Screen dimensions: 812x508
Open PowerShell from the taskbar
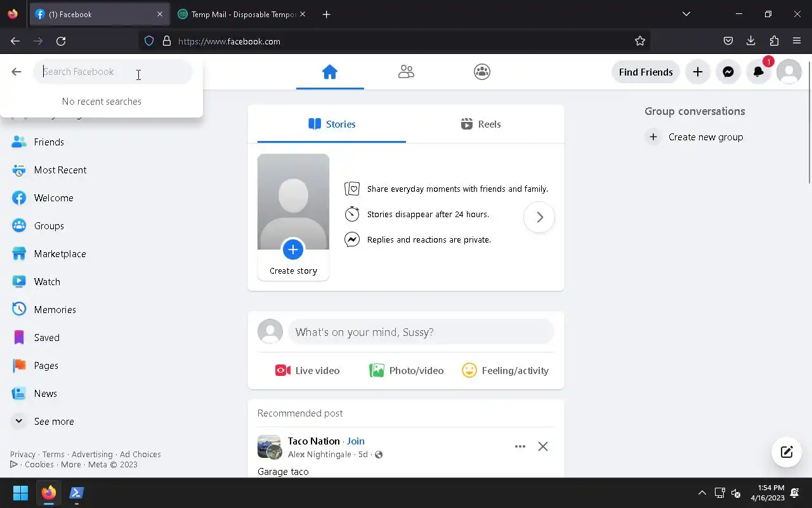pyautogui.click(x=77, y=493)
